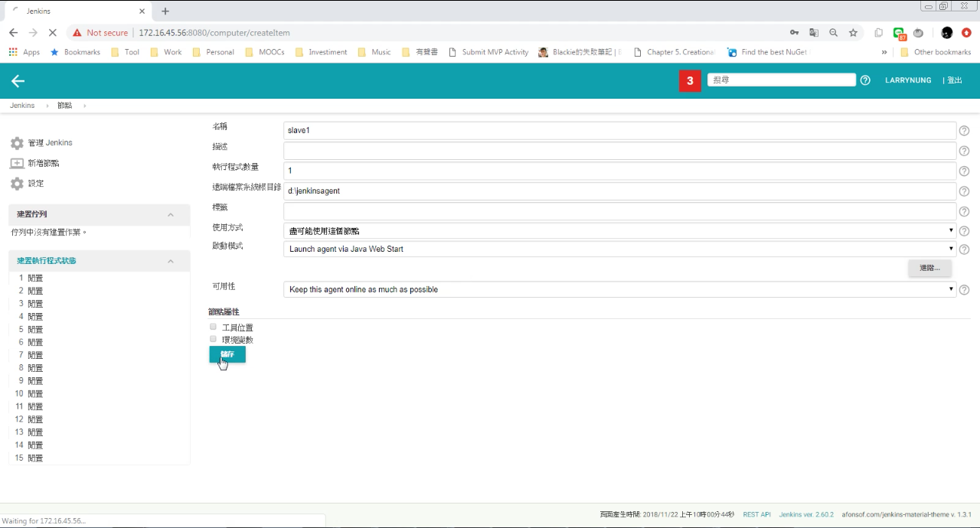This screenshot has width=980, height=528.
Task: Click the 執行程式數量 field showing 1
Action: click(x=619, y=171)
